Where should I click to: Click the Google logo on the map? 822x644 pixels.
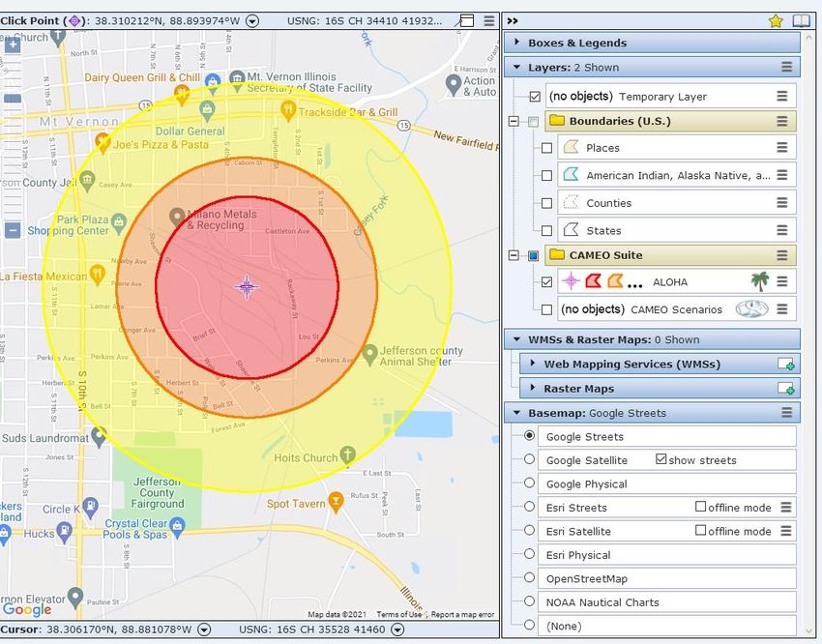coord(27,609)
